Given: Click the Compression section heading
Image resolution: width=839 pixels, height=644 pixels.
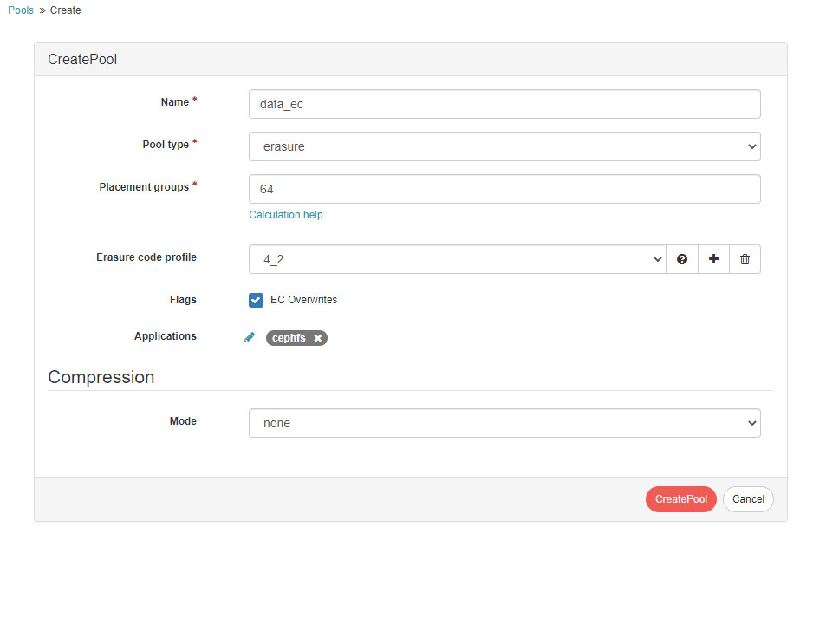Looking at the screenshot, I should coord(101,377).
